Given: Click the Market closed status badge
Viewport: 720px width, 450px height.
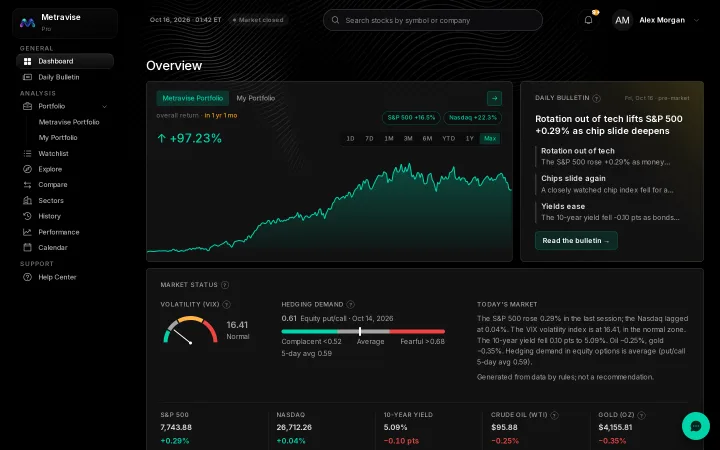Looking at the screenshot, I should point(258,20).
